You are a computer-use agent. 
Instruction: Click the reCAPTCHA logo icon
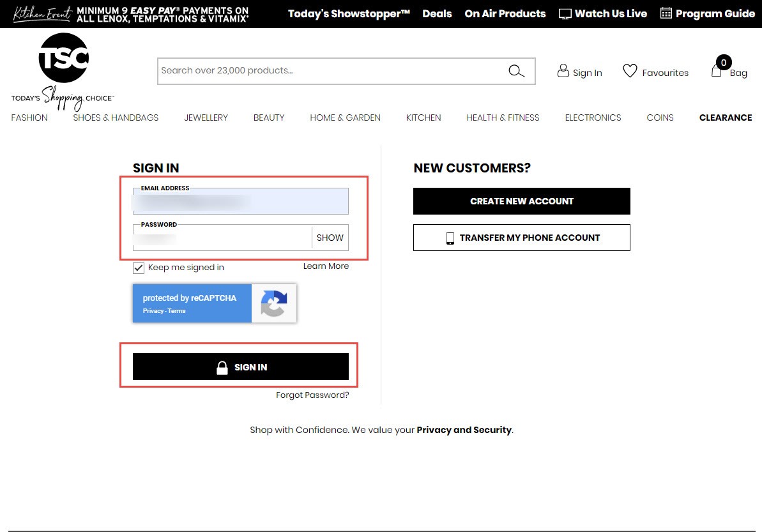click(x=273, y=303)
